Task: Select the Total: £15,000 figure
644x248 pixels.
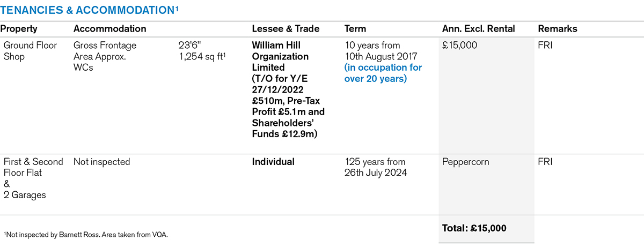Action: pos(474,228)
